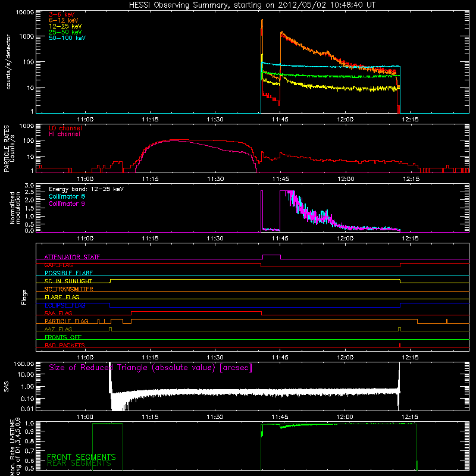Select the Collimator 9 legend label

tap(67, 203)
